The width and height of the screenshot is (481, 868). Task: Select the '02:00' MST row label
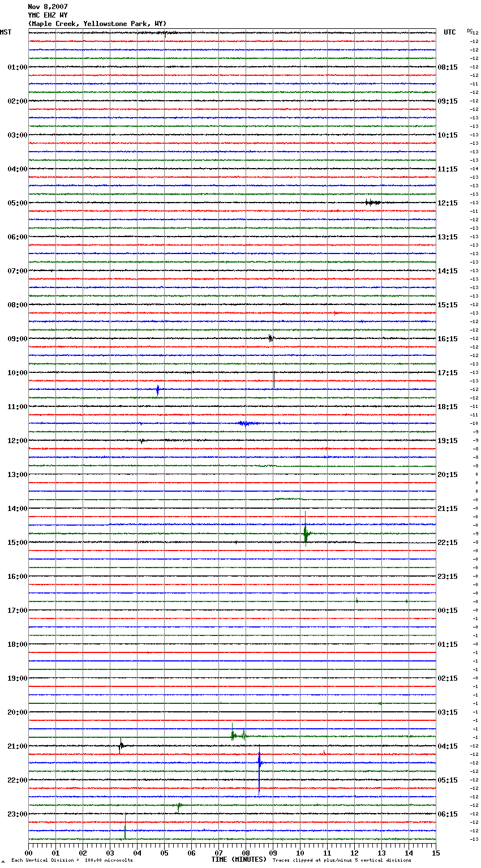18,101
